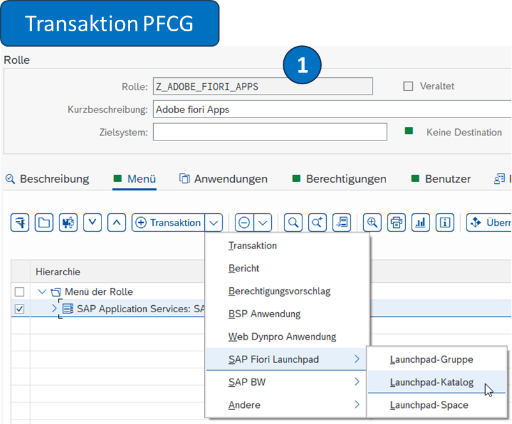Image resolution: width=512 pixels, height=424 pixels.
Task: Click the Kurzbeschreibung input field
Action: coord(332,109)
